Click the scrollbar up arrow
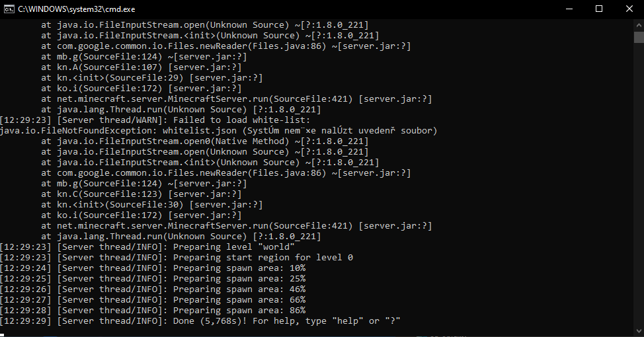 pyautogui.click(x=638, y=24)
